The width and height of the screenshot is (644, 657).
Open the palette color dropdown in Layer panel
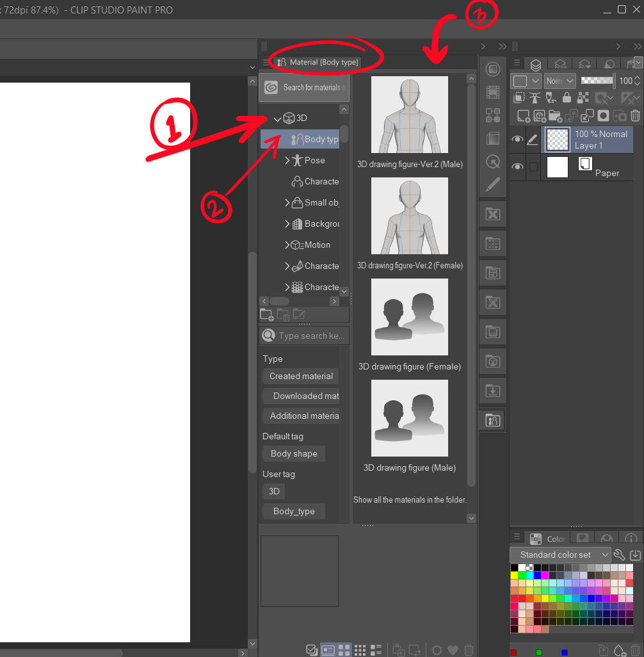pos(527,81)
